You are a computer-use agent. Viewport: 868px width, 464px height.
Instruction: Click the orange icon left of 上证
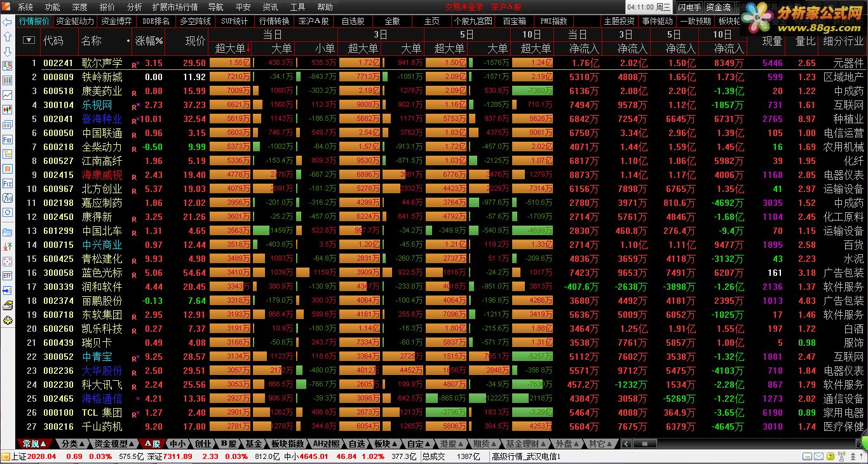tap(5, 456)
